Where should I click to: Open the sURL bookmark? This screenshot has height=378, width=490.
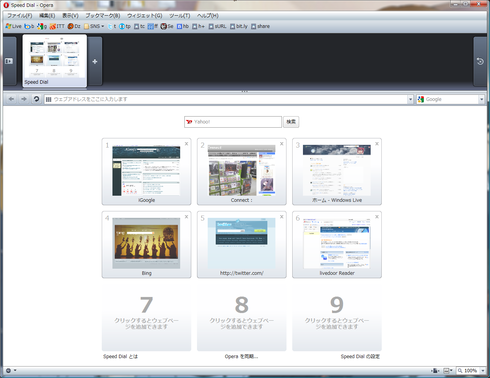pyautogui.click(x=218, y=26)
